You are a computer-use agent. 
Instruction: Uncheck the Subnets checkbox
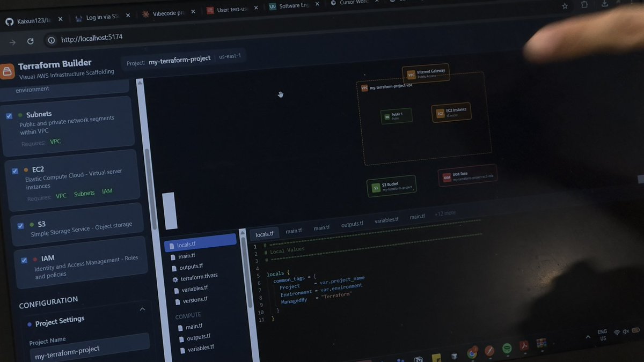click(x=9, y=116)
